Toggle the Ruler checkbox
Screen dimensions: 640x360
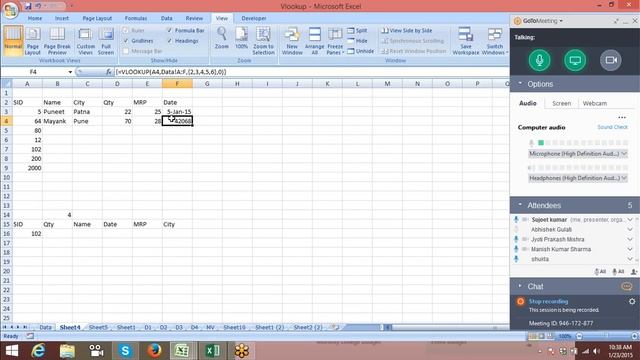tap(126, 31)
